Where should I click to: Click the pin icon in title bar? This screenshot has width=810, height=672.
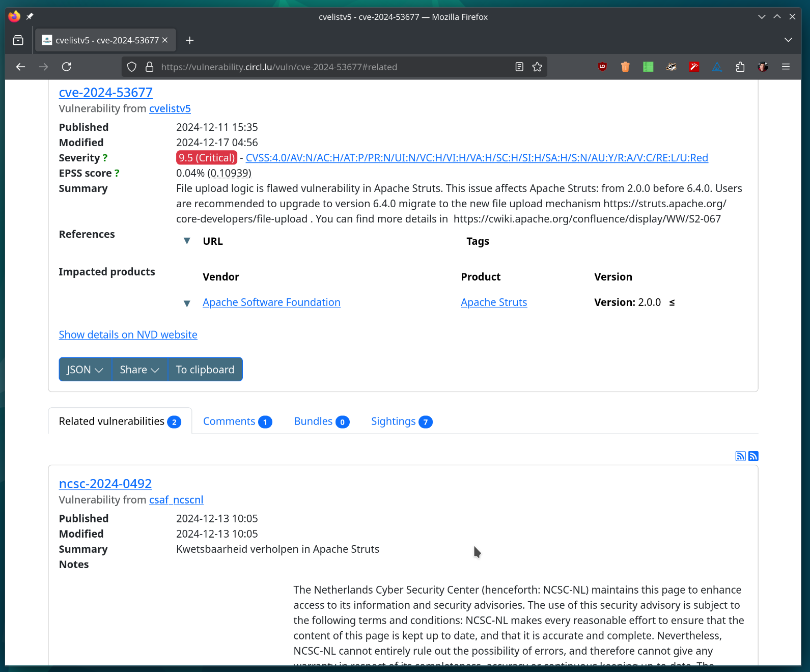pos(30,17)
